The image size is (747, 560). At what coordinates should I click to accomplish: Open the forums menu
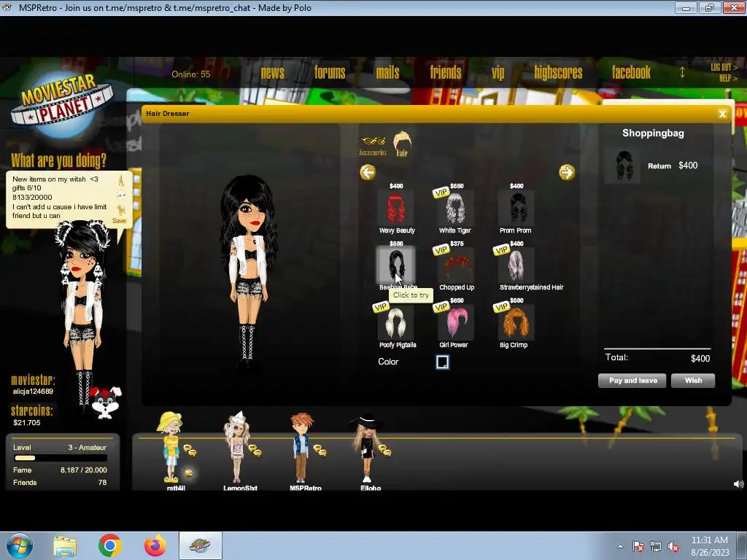(x=330, y=72)
